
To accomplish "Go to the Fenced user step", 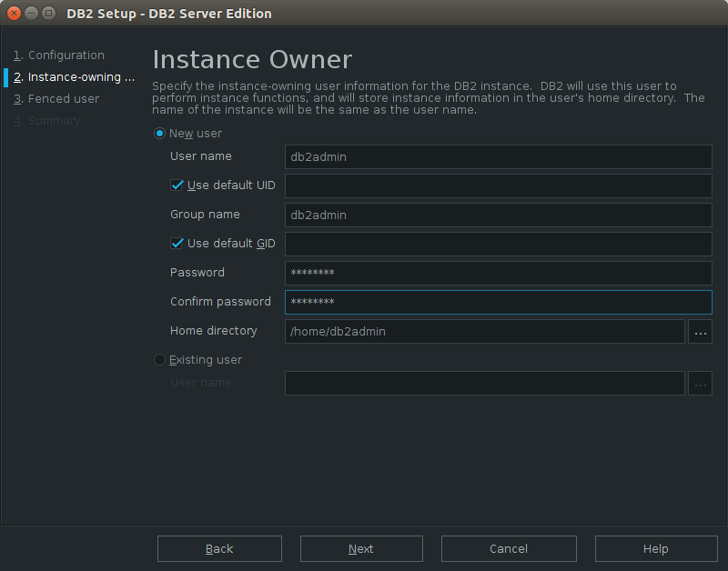I will point(56,99).
